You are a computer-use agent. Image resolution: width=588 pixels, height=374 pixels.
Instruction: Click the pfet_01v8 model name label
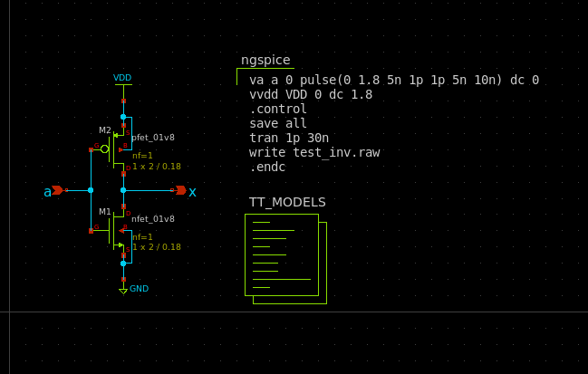pyautogui.click(x=153, y=138)
